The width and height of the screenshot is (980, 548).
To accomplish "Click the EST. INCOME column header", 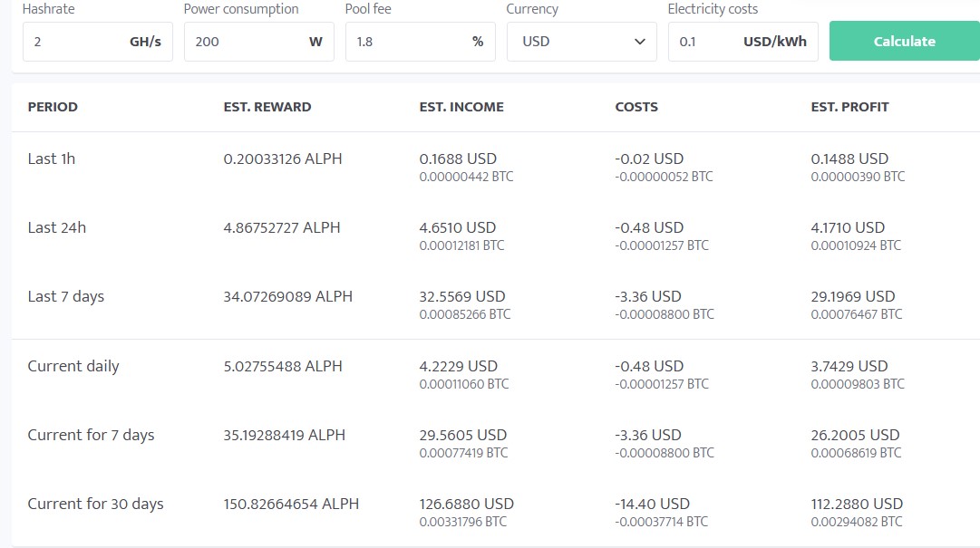I will tap(461, 107).
